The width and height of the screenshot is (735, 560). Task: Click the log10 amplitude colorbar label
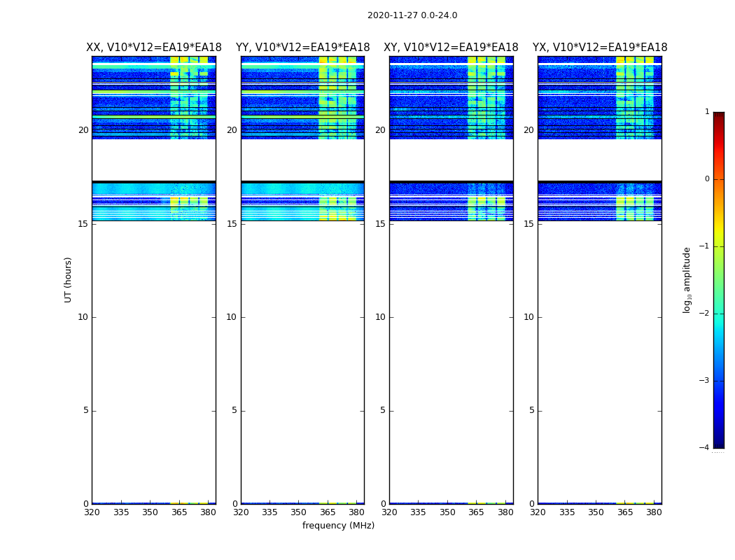coord(687,280)
